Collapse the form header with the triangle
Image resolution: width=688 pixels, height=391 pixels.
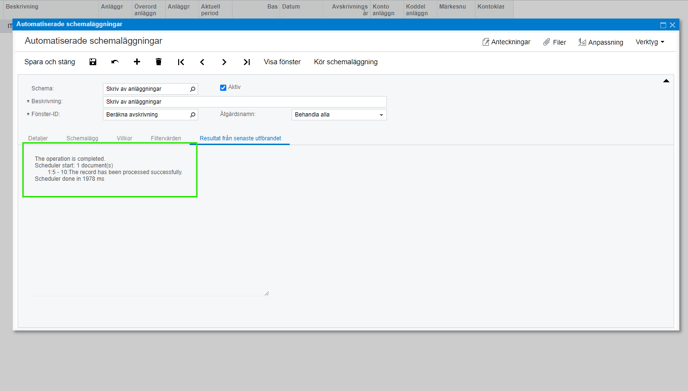pos(666,81)
